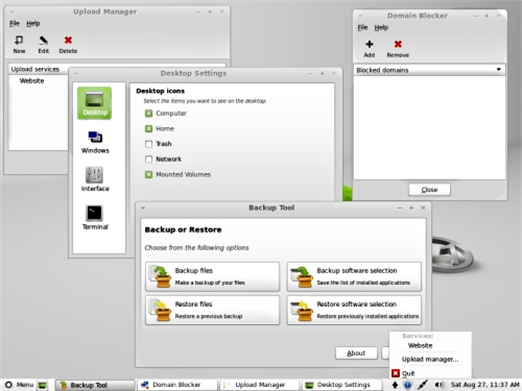
Task: Open the Interface section in Desktop Settings
Action: [x=95, y=179]
